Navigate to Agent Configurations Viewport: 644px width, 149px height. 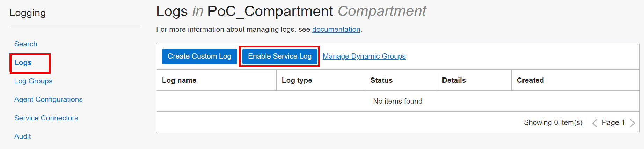click(48, 99)
